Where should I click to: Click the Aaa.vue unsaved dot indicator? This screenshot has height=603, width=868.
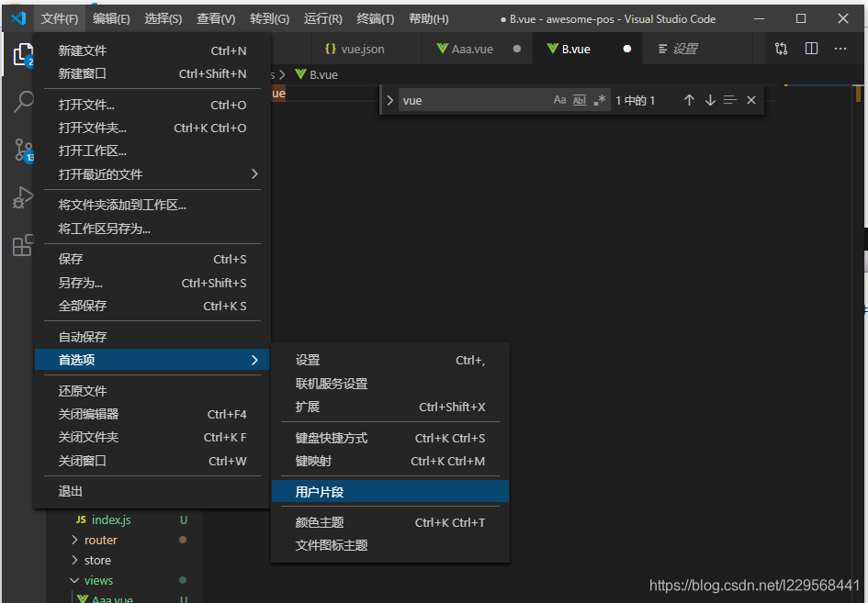[516, 49]
